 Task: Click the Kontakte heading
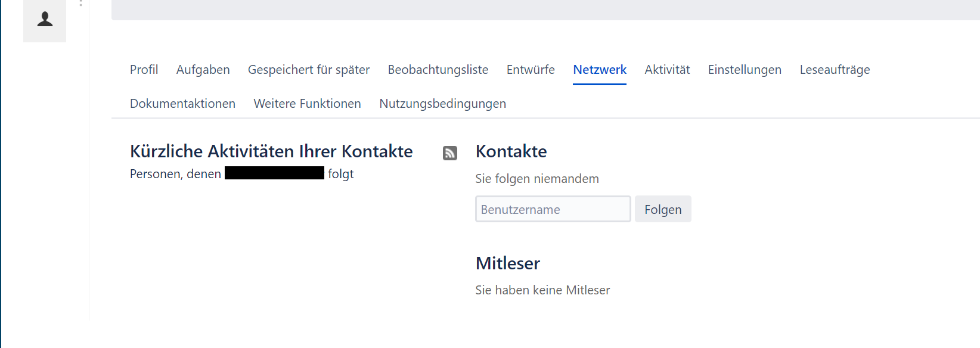coord(511,151)
